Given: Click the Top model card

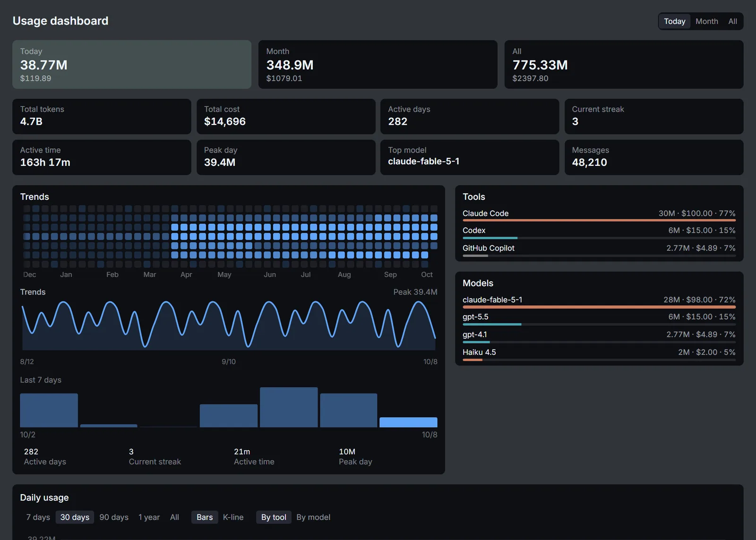Looking at the screenshot, I should [470, 157].
